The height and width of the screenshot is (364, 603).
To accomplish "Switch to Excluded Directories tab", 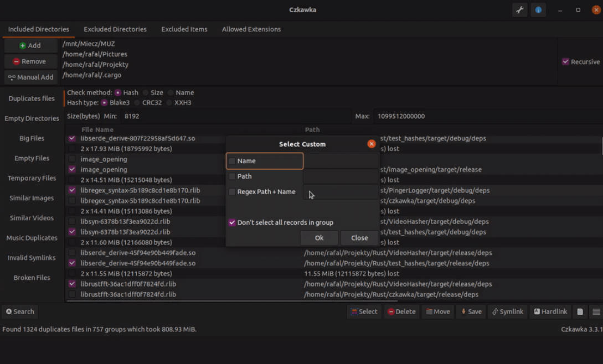I will coord(115,29).
